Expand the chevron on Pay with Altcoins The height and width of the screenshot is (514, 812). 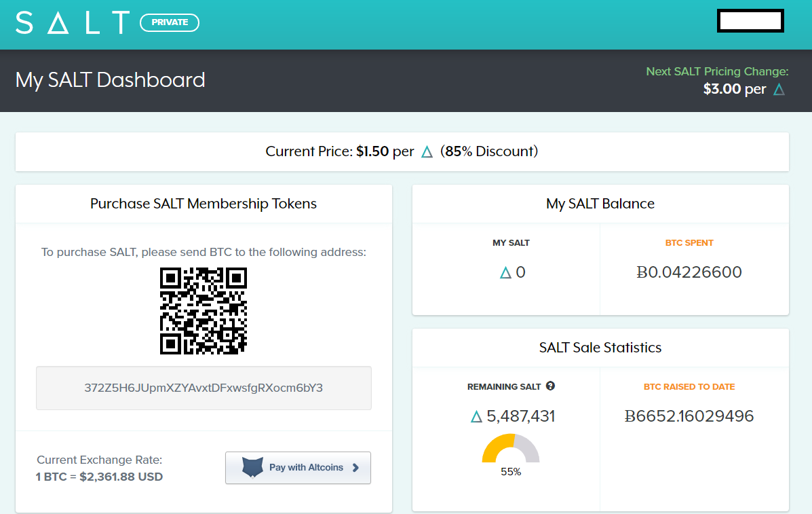coord(355,467)
